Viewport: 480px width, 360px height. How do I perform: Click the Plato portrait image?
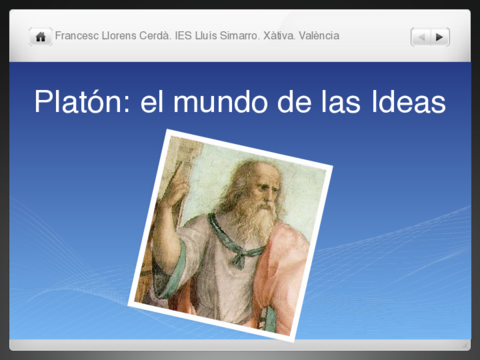(x=230, y=235)
